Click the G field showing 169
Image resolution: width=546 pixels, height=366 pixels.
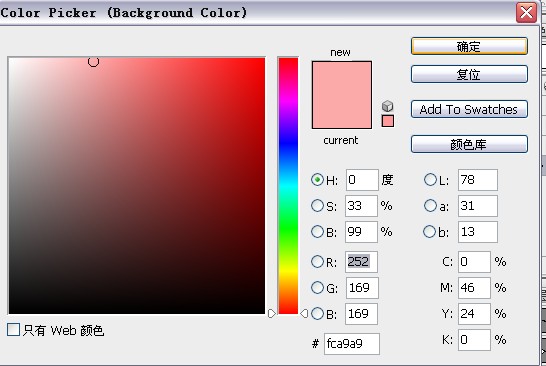pyautogui.click(x=362, y=288)
